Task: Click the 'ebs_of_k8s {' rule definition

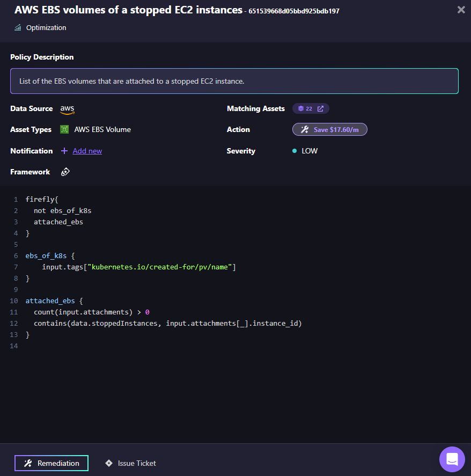Action: 50,256
